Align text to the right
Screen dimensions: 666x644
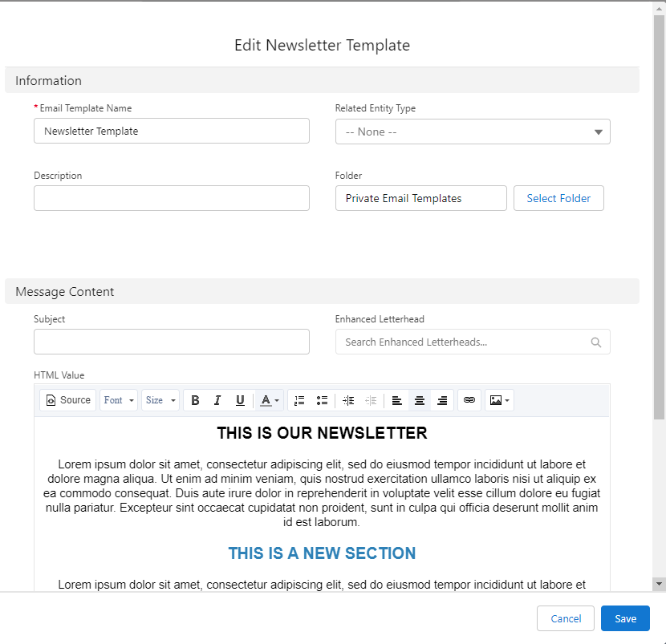(441, 400)
